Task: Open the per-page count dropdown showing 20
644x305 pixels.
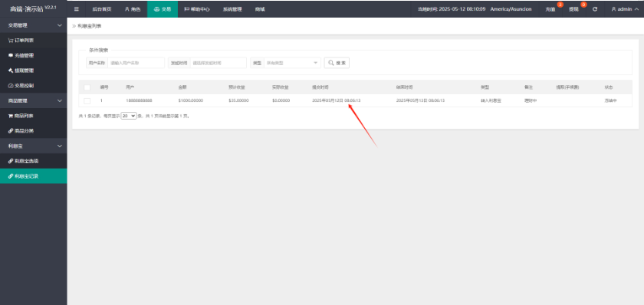Action: point(129,116)
